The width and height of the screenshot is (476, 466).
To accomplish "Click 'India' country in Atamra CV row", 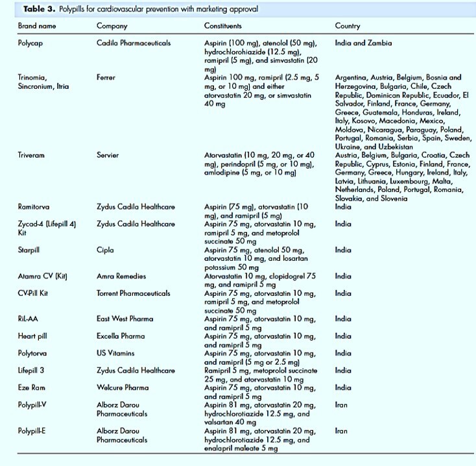I will [x=343, y=276].
